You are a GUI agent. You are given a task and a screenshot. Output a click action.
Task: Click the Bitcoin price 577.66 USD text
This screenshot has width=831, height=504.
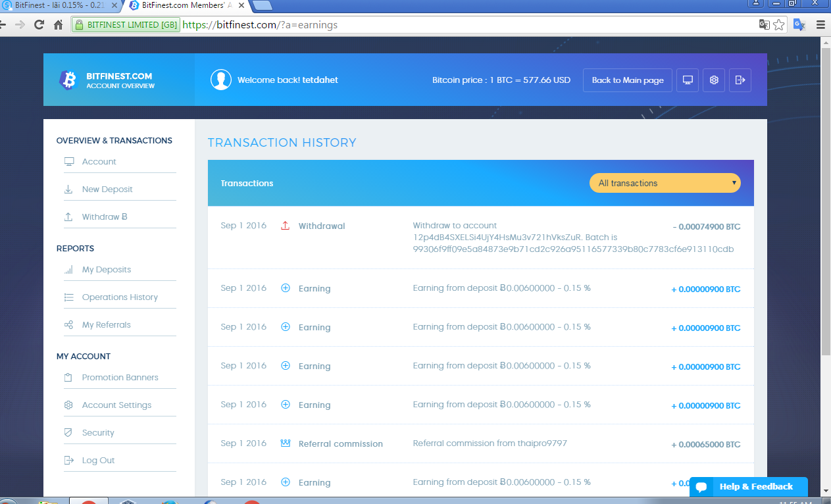(x=501, y=80)
